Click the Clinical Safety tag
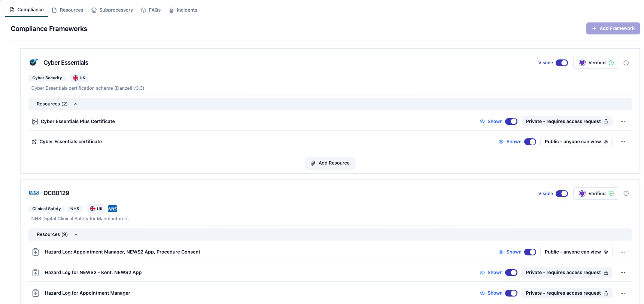This screenshot has height=304, width=644. click(46, 209)
